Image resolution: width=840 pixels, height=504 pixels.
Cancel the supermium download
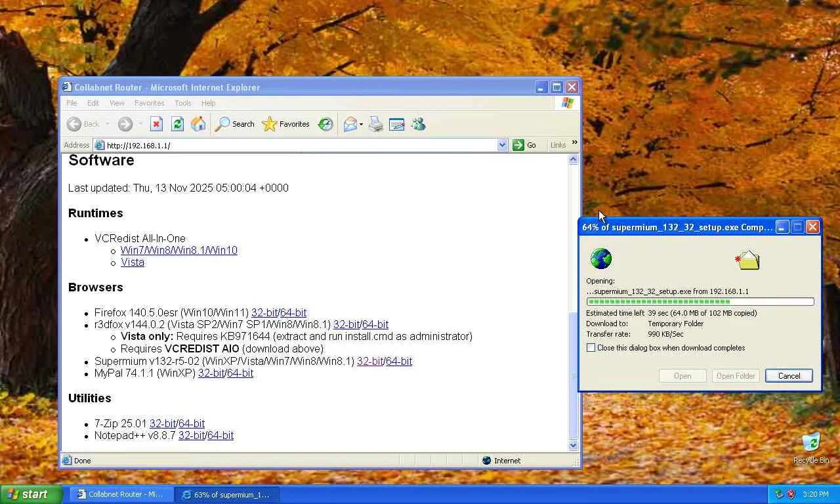coord(789,376)
